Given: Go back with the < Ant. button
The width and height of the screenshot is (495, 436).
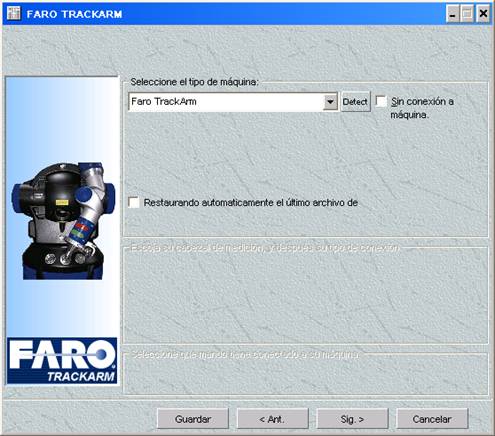Looking at the screenshot, I should (x=272, y=419).
